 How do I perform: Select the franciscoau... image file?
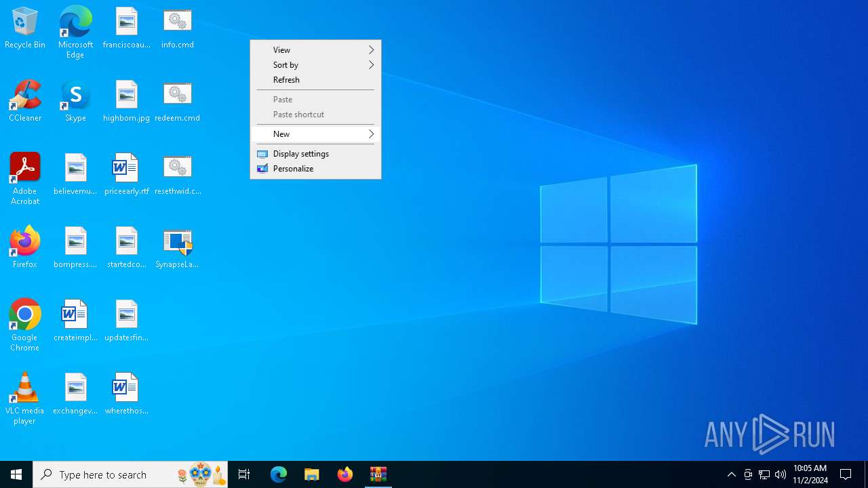(x=127, y=28)
